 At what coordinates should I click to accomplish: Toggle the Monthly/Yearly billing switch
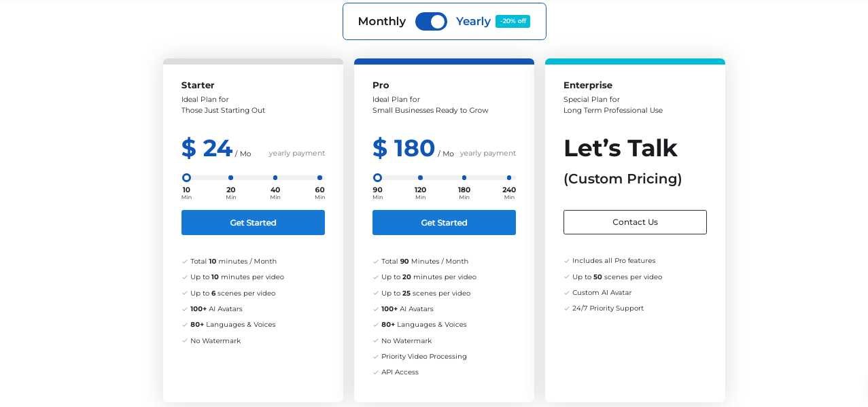click(431, 22)
